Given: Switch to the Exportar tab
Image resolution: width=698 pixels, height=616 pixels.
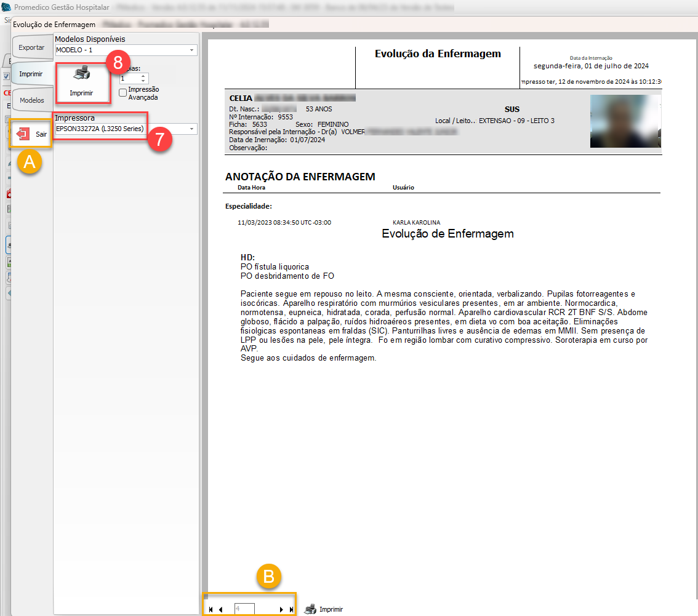Looking at the screenshot, I should pyautogui.click(x=31, y=47).
